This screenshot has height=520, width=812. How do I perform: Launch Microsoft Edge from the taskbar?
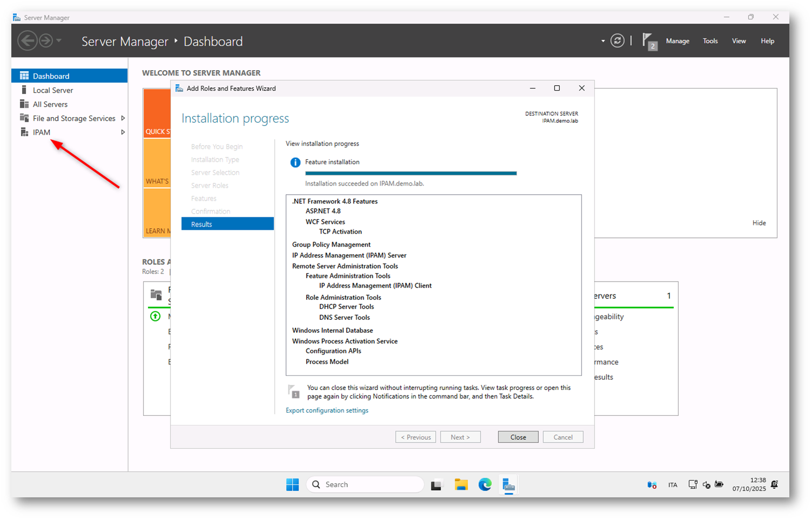click(x=485, y=485)
